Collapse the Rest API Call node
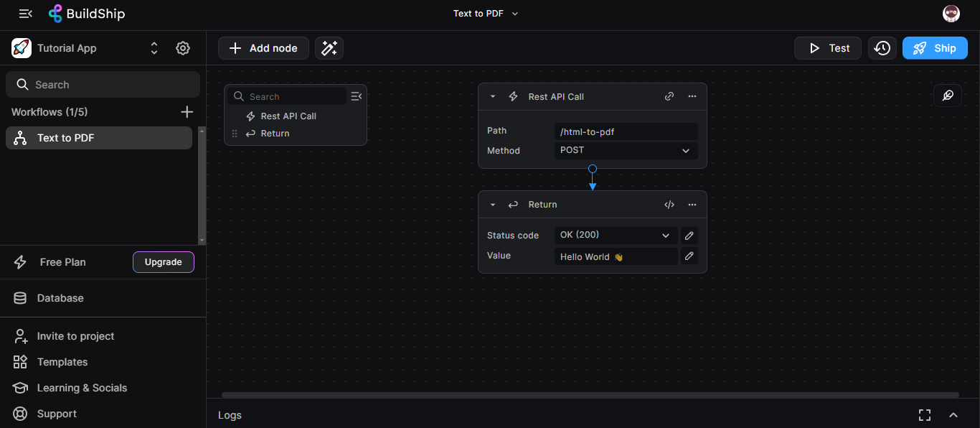Image resolution: width=980 pixels, height=428 pixels. [x=492, y=96]
